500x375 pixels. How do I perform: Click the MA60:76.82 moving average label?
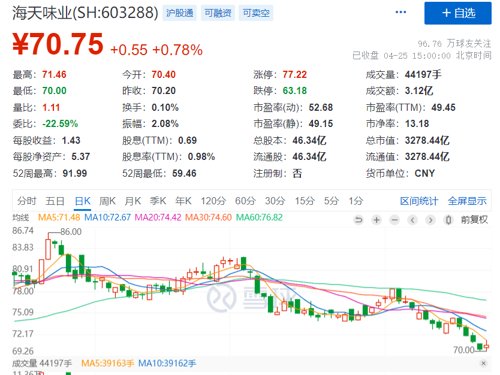click(259, 218)
